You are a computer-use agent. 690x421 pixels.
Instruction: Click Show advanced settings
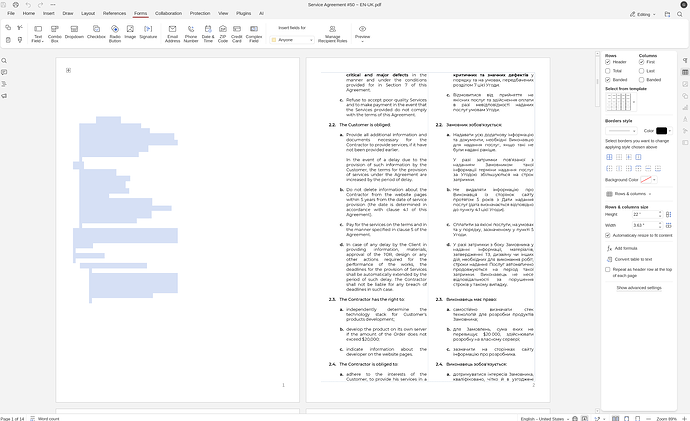637,287
